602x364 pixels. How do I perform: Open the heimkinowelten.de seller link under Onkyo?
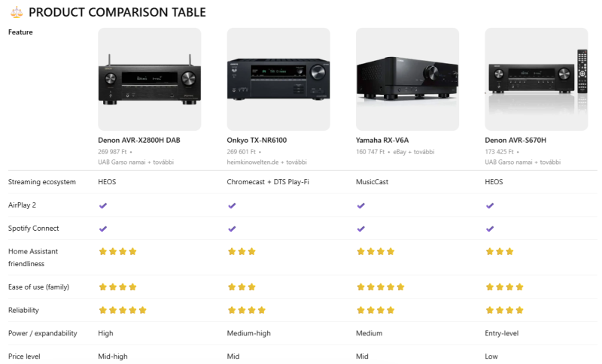pos(256,162)
